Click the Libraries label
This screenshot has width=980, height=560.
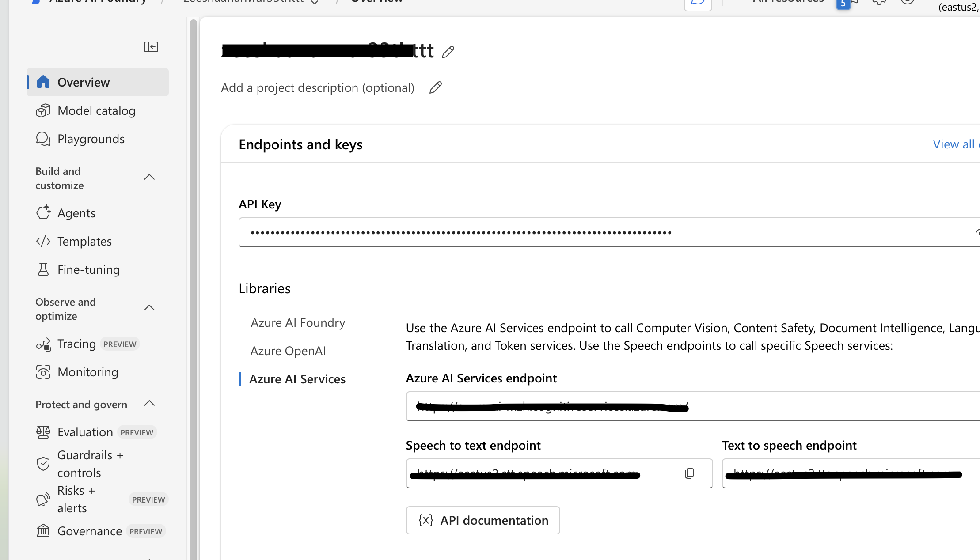point(265,288)
